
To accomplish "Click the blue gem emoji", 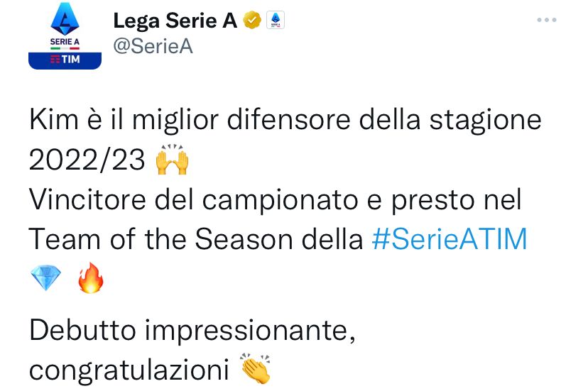I will pos(47,278).
